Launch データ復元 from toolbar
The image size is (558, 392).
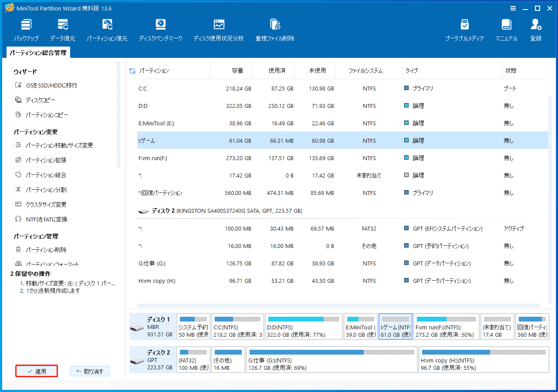62,30
